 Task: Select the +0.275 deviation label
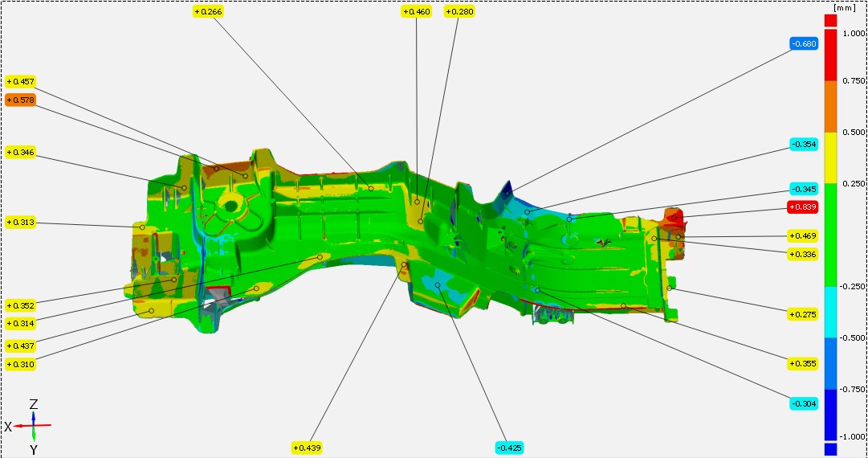click(x=803, y=314)
